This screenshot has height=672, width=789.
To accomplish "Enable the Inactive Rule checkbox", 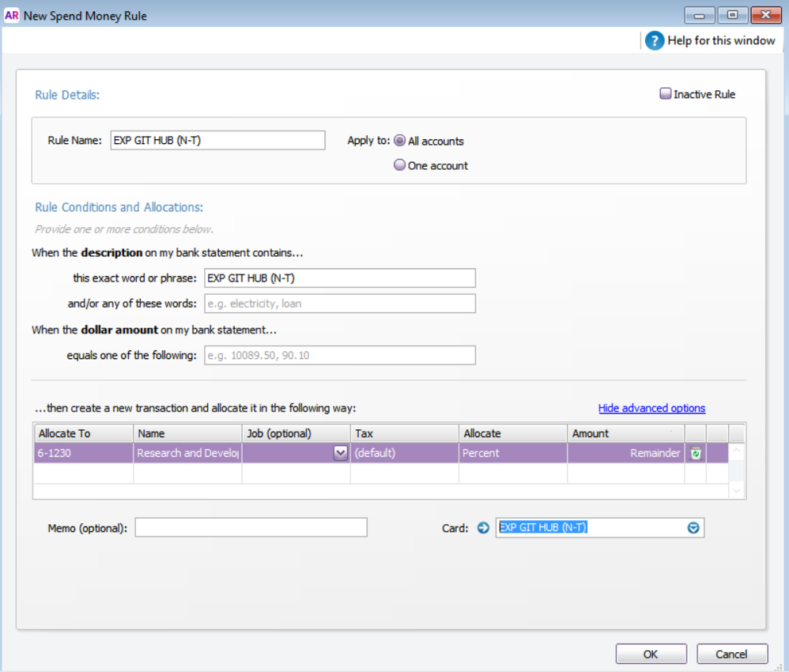I will click(x=666, y=94).
